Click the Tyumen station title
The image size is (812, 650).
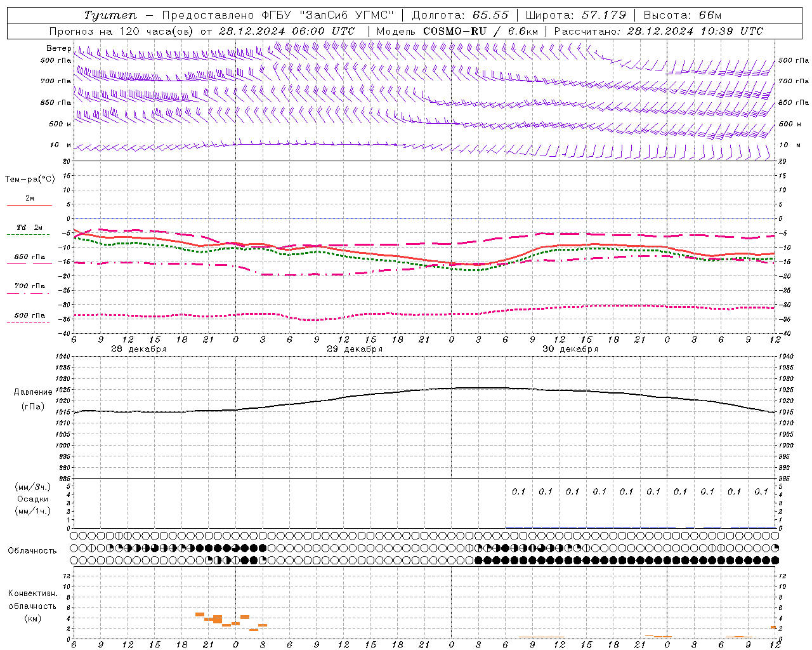tap(110, 15)
